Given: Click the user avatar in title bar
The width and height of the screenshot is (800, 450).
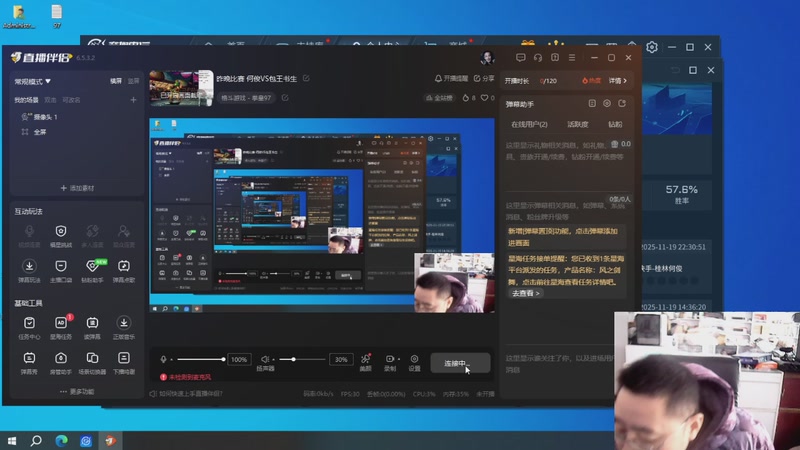Looking at the screenshot, I should click(487, 58).
